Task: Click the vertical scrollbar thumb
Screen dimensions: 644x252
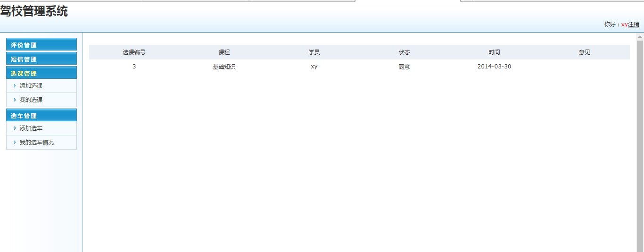Action: (640, 146)
